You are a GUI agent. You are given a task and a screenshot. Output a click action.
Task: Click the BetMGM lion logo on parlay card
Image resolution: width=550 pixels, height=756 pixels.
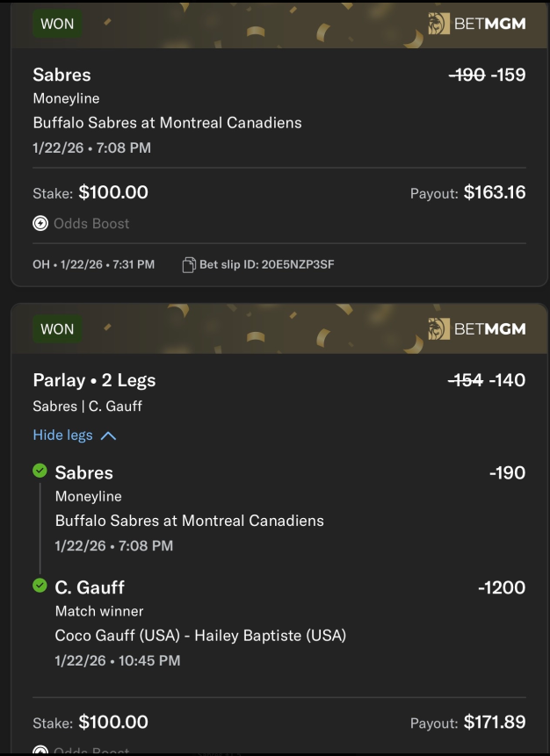tap(438, 329)
